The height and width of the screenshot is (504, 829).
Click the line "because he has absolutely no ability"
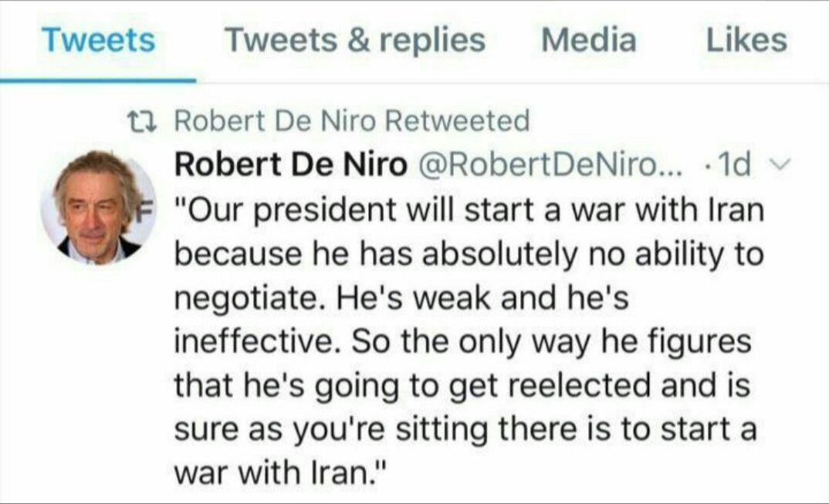pos(469,255)
